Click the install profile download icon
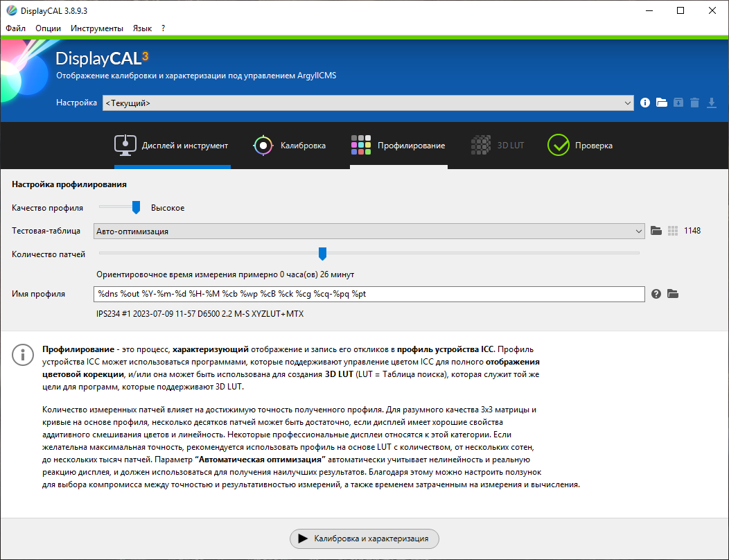Image resolution: width=729 pixels, height=560 pixels. 712,103
